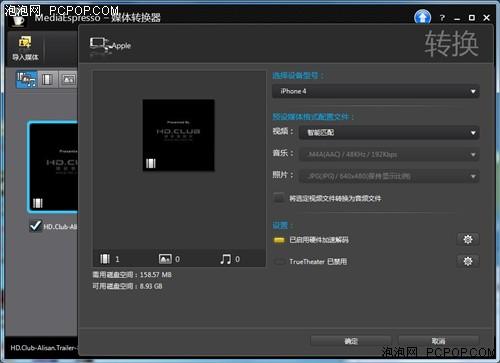The height and width of the screenshot is (363, 500).
Task: Open the video profile dropdown
Action: [389, 132]
